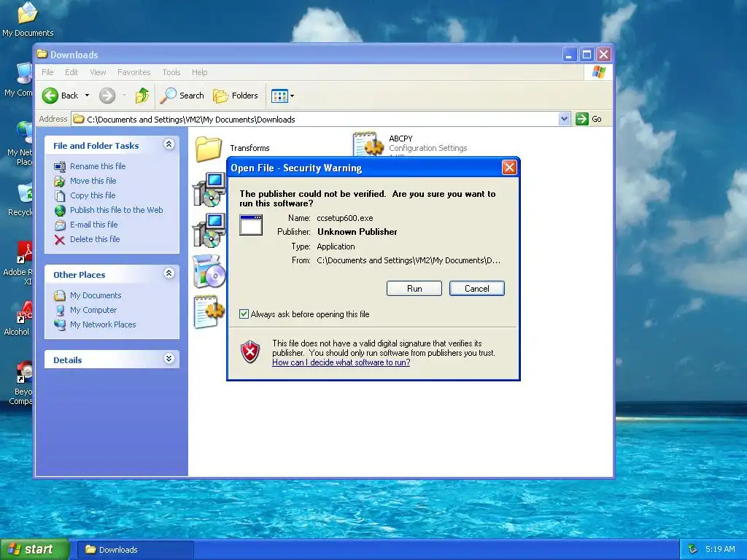The height and width of the screenshot is (560, 747).
Task: Click the 5:19 AM clock
Action: click(x=720, y=550)
